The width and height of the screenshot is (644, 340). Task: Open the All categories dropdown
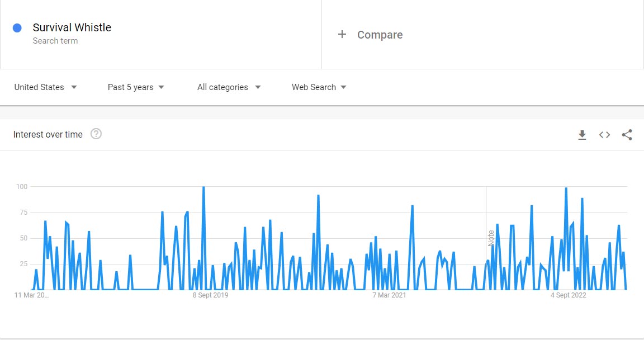229,87
